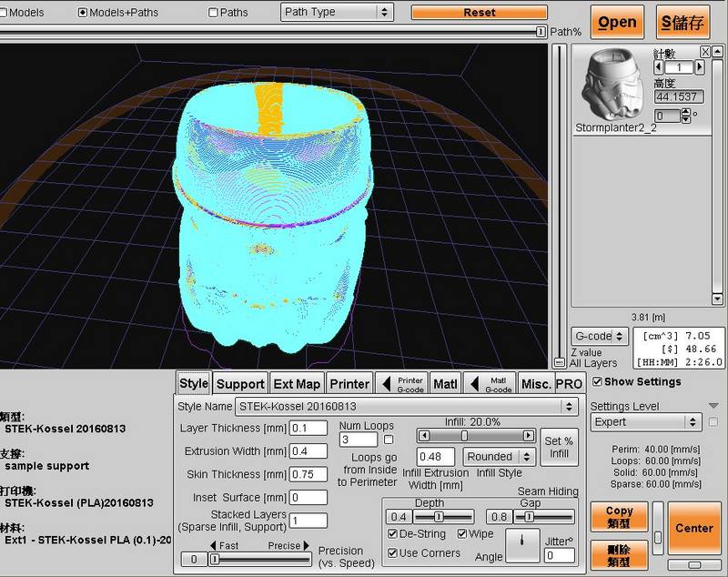Click the 刪除類型 delete button

[x=619, y=555]
